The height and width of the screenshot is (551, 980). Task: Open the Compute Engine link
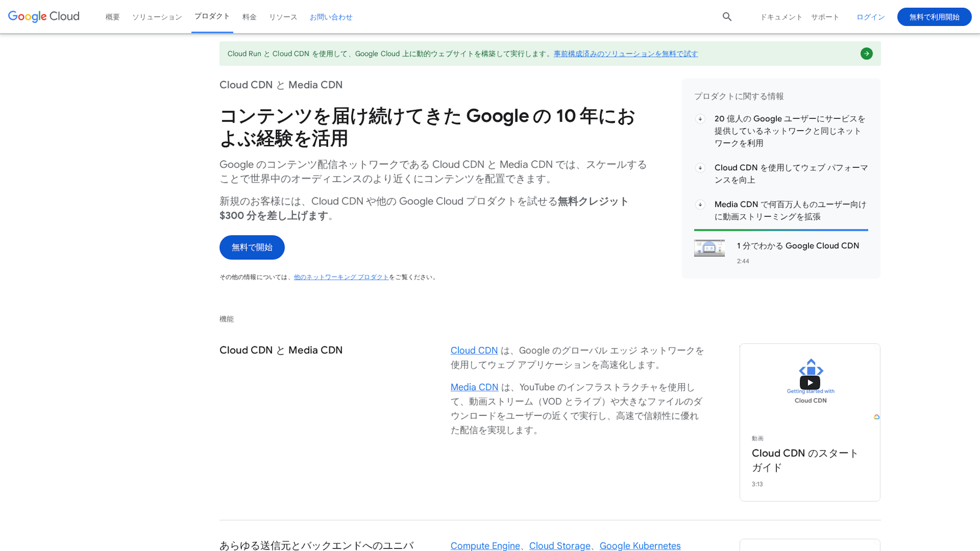tap(485, 546)
